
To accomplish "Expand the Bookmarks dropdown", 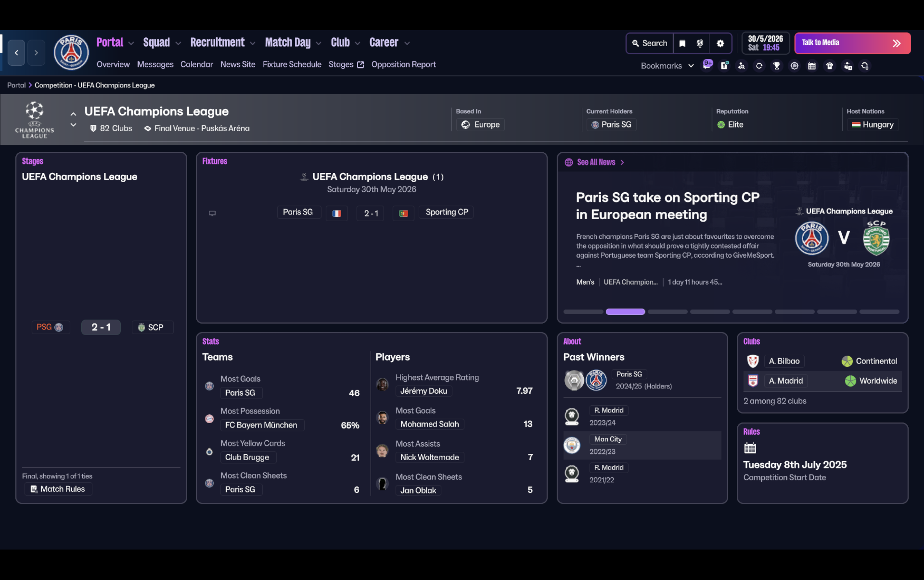I will 667,66.
